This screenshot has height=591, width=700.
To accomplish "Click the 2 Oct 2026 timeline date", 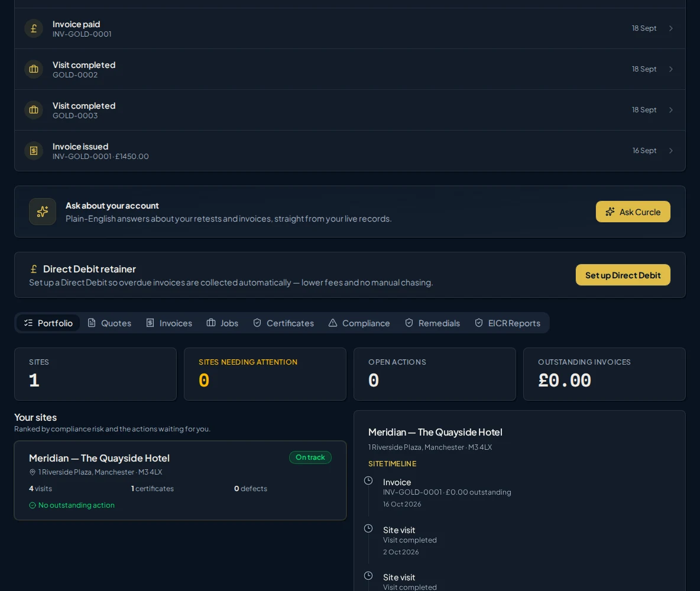I will tap(401, 552).
